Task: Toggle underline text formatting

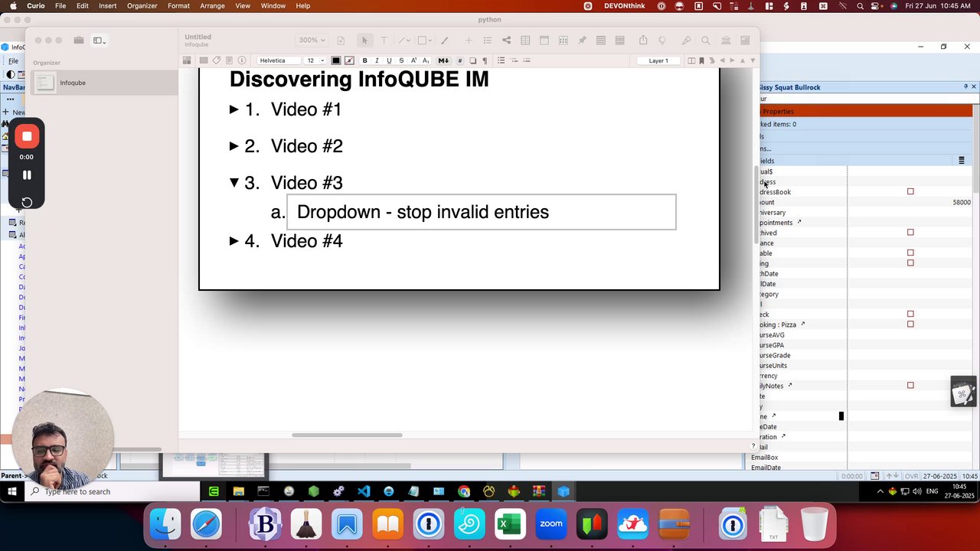Action: tap(389, 60)
